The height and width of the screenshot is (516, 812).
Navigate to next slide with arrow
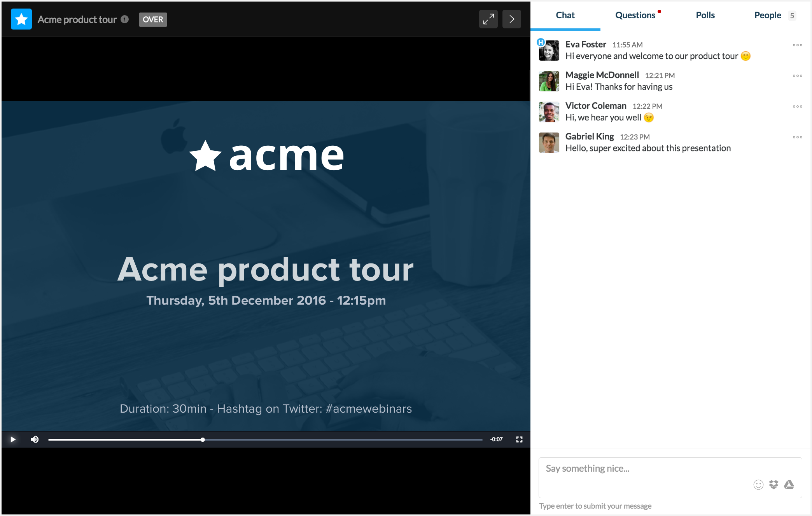coord(511,19)
